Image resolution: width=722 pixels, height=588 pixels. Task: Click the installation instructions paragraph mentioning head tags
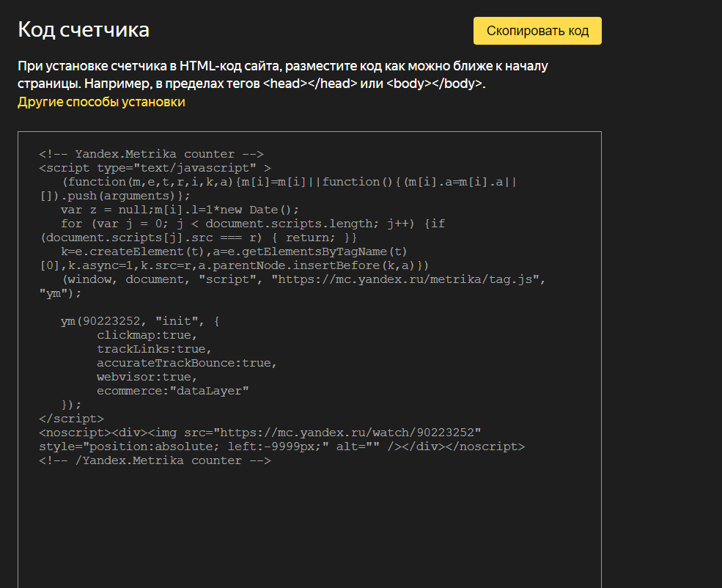click(283, 75)
